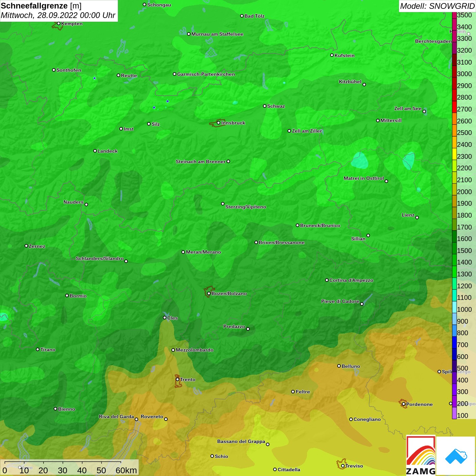
Task: Click the 2700 m red legend color
Action: click(454, 107)
